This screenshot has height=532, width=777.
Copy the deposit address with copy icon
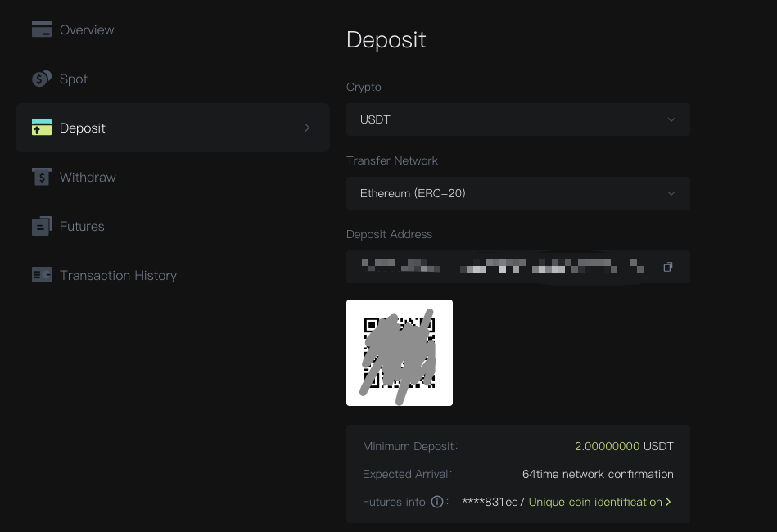(668, 267)
